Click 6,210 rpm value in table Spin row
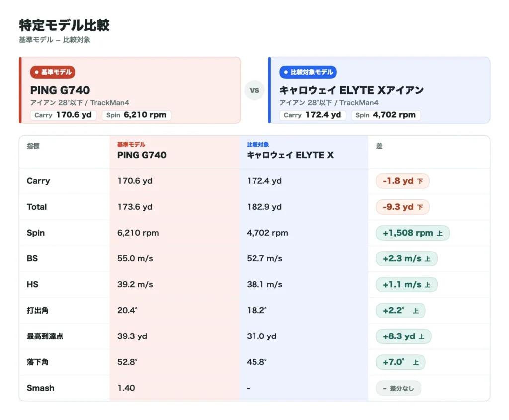Image resolution: width=509 pixels, height=420 pixels. tap(138, 233)
